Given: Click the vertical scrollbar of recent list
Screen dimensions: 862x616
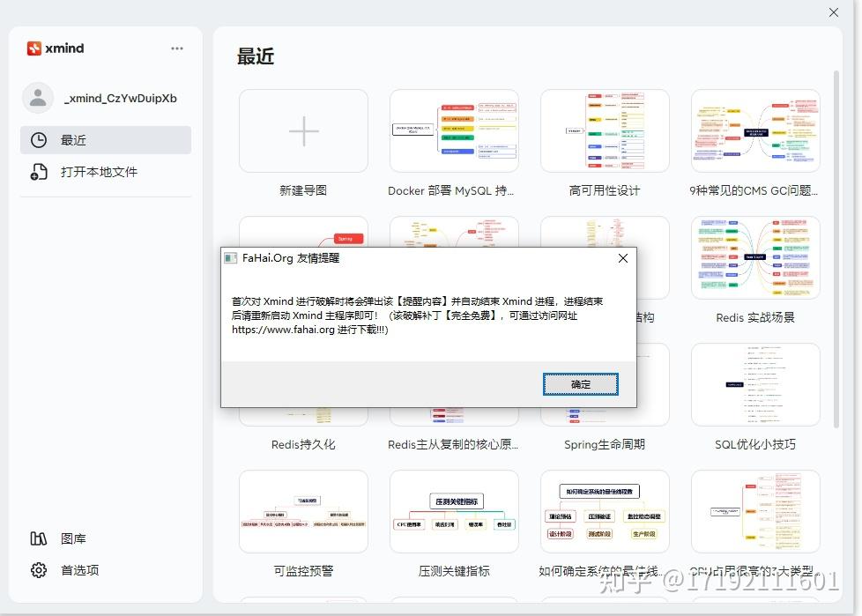Looking at the screenshot, I should coord(836,249).
